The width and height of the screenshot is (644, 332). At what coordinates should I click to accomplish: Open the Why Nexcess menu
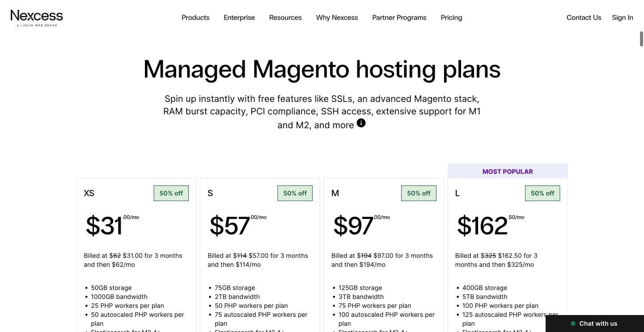click(337, 17)
